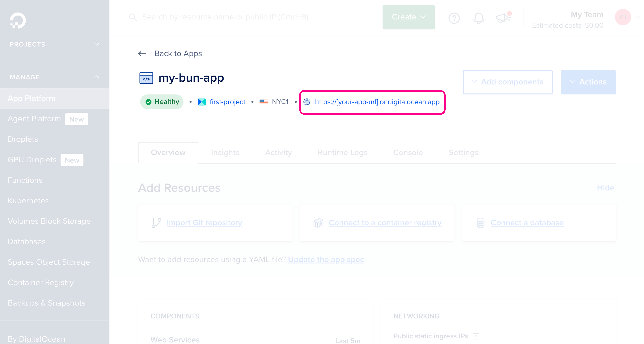Viewport: 644px width, 344px height.
Task: Switch to the Runtime Logs tab
Action: pyautogui.click(x=342, y=152)
